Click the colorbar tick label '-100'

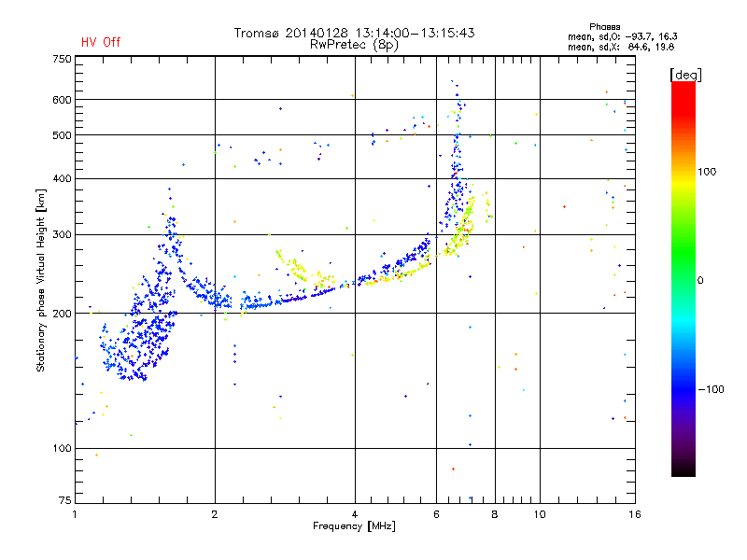click(x=712, y=389)
